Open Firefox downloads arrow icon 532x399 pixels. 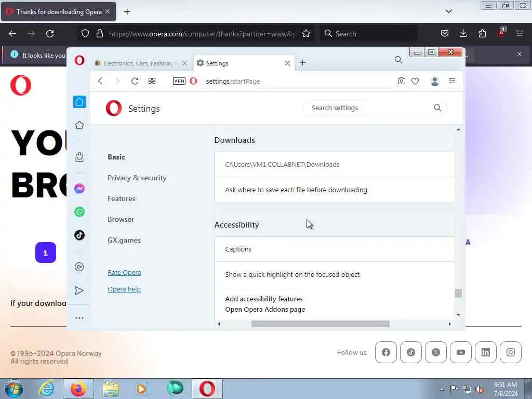coord(463,34)
